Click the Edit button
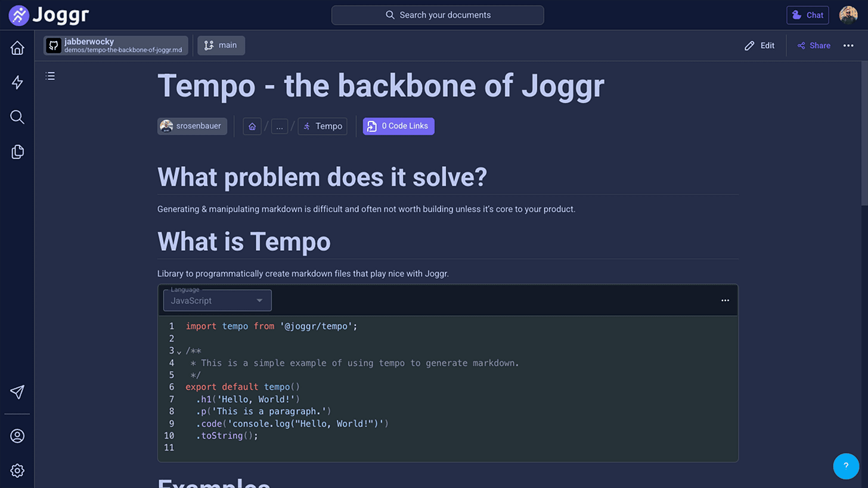Screen dimensions: 868x488 click(x=760, y=45)
